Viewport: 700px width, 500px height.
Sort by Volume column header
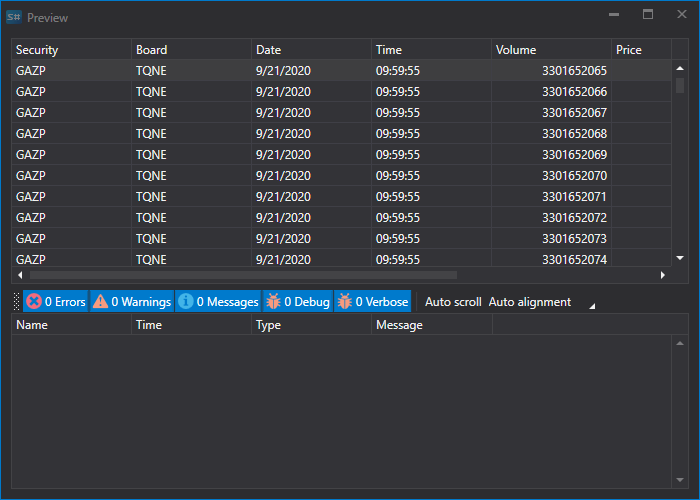(x=552, y=50)
